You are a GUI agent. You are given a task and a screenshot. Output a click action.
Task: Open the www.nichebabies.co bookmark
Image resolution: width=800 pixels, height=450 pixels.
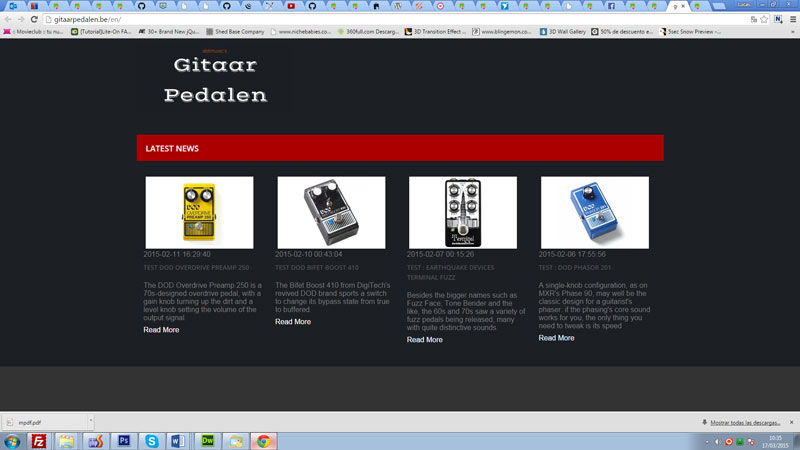(x=301, y=32)
